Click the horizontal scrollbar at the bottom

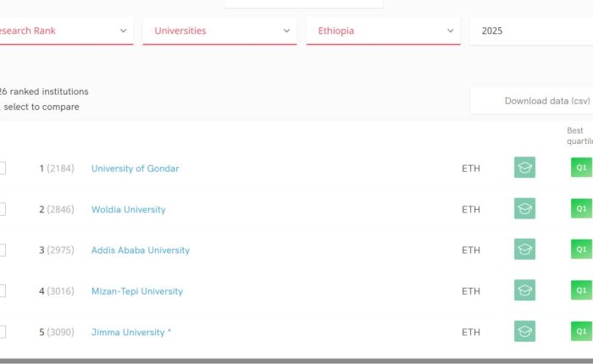coord(296,361)
